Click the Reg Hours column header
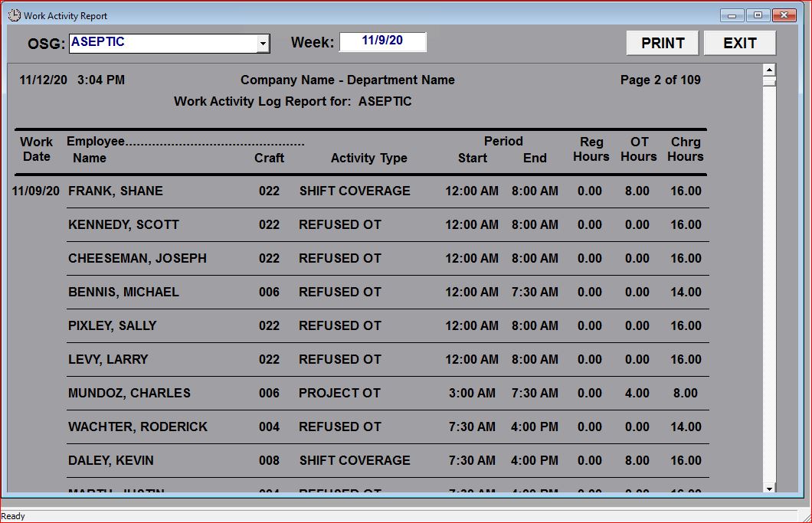Viewport: 812px width, 523px height. pyautogui.click(x=591, y=149)
